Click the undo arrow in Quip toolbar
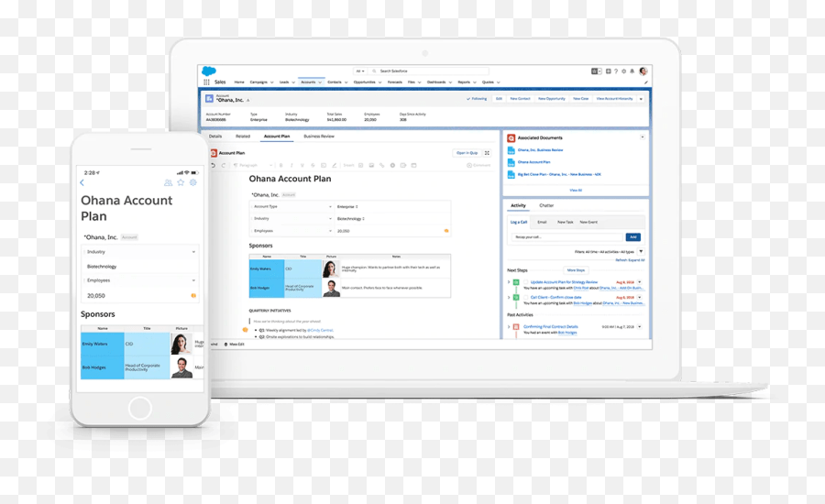Screen dimensions: 825x504 [213, 165]
